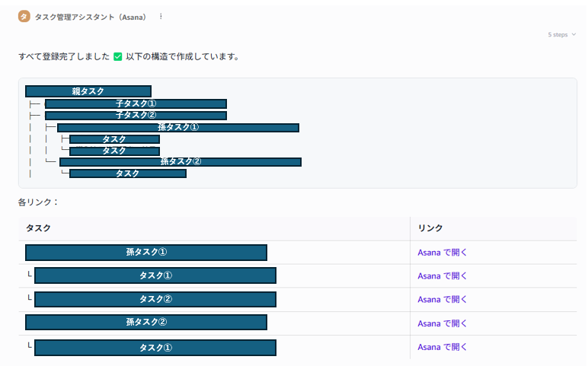Open the Asana で開く link for table row タスク②
588x366 pixels.
442,299
